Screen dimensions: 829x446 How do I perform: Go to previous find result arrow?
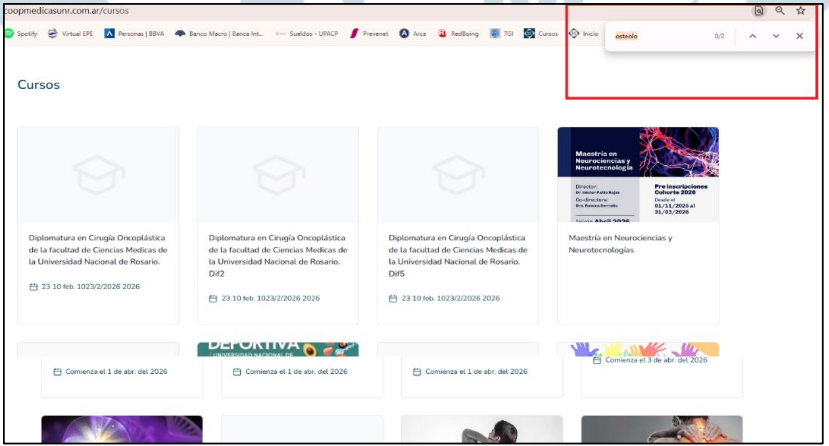click(753, 36)
